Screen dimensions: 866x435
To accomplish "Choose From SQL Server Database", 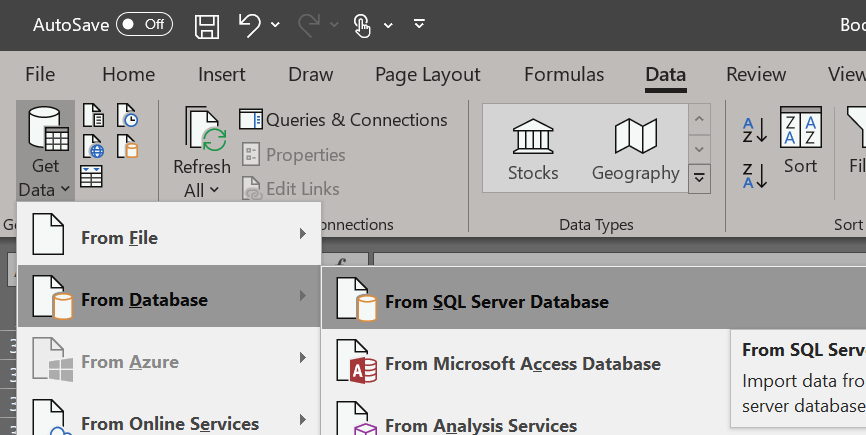I will coord(594,299).
